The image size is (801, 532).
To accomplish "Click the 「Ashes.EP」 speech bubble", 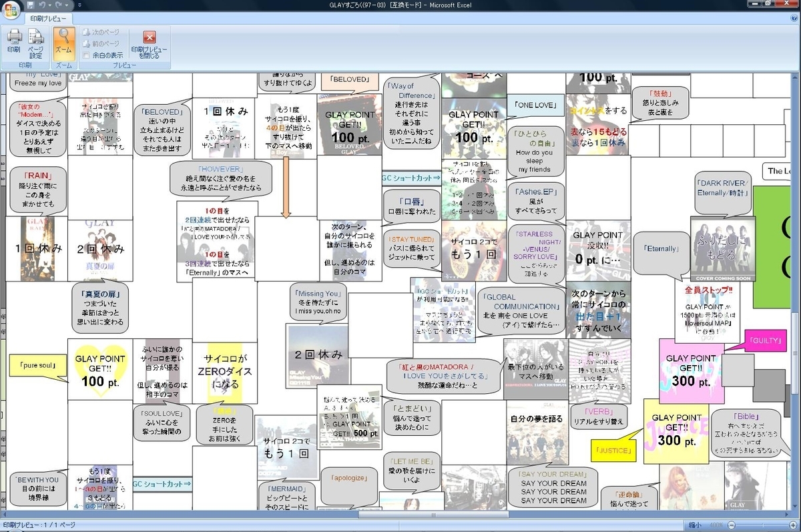I will tap(535, 201).
